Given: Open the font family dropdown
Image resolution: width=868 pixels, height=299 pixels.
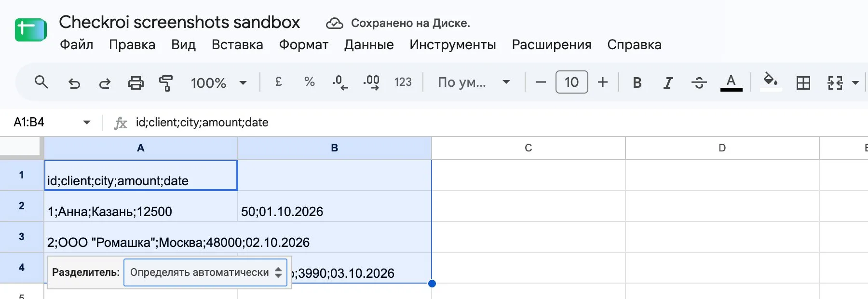Looking at the screenshot, I should (x=474, y=82).
